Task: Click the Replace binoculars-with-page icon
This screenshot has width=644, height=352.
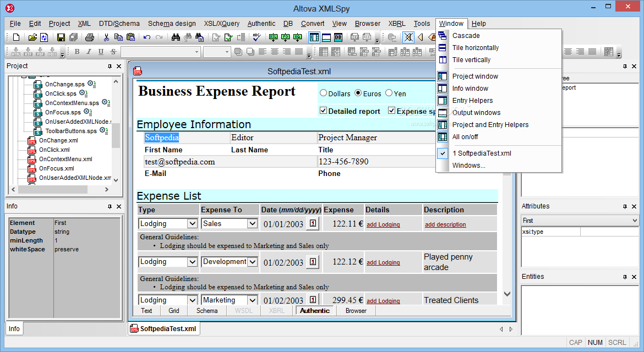Action: click(x=200, y=37)
